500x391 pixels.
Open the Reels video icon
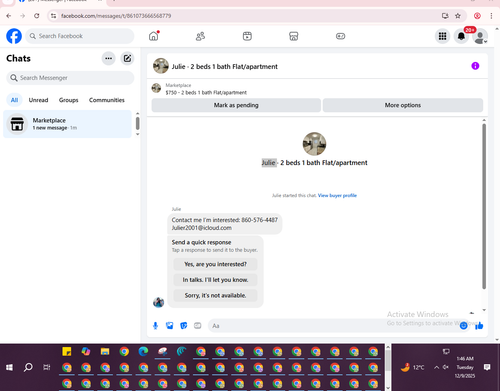point(247,36)
